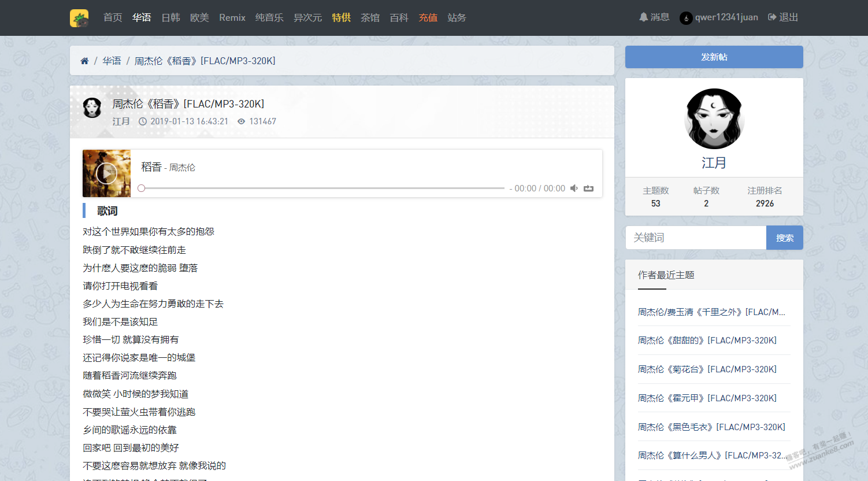Open the 特供 nav item
This screenshot has height=481, width=868.
click(341, 18)
